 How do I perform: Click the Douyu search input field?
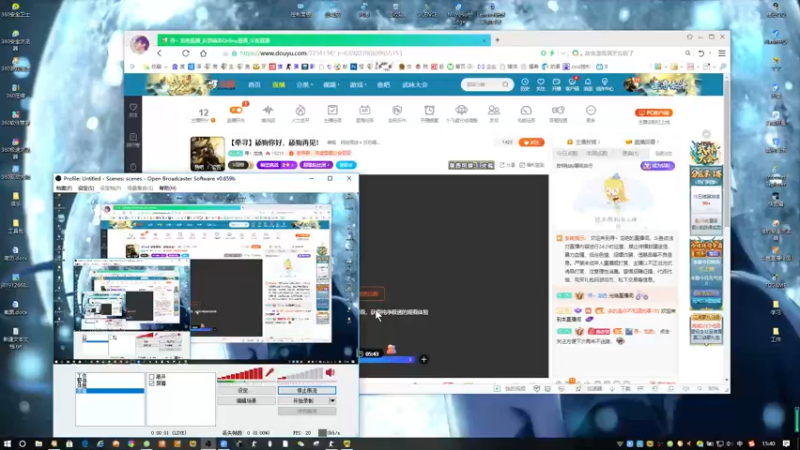[x=481, y=85]
